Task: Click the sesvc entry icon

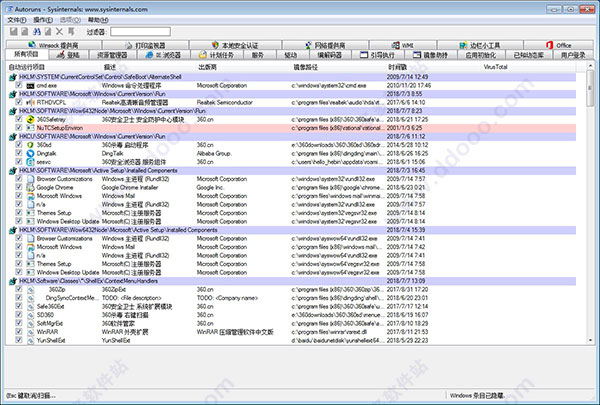Action: coord(30,162)
